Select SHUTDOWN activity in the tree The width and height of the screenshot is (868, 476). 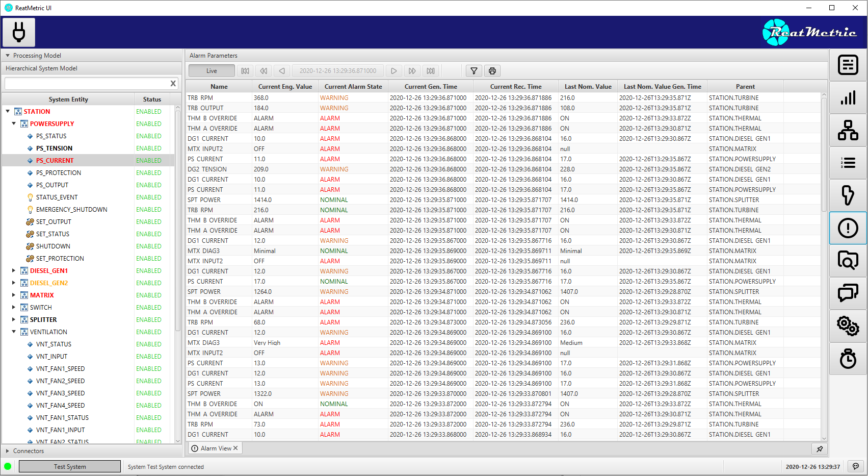53,246
